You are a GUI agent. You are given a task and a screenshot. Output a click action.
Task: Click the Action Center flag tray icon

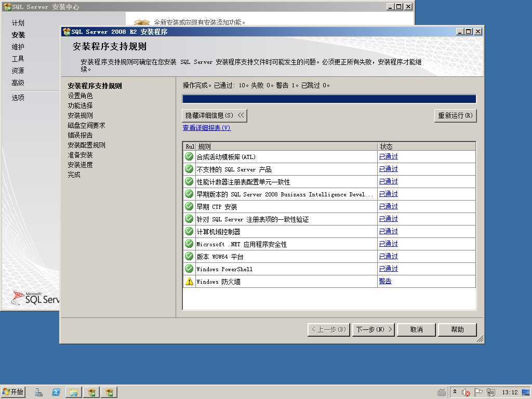coord(478,392)
